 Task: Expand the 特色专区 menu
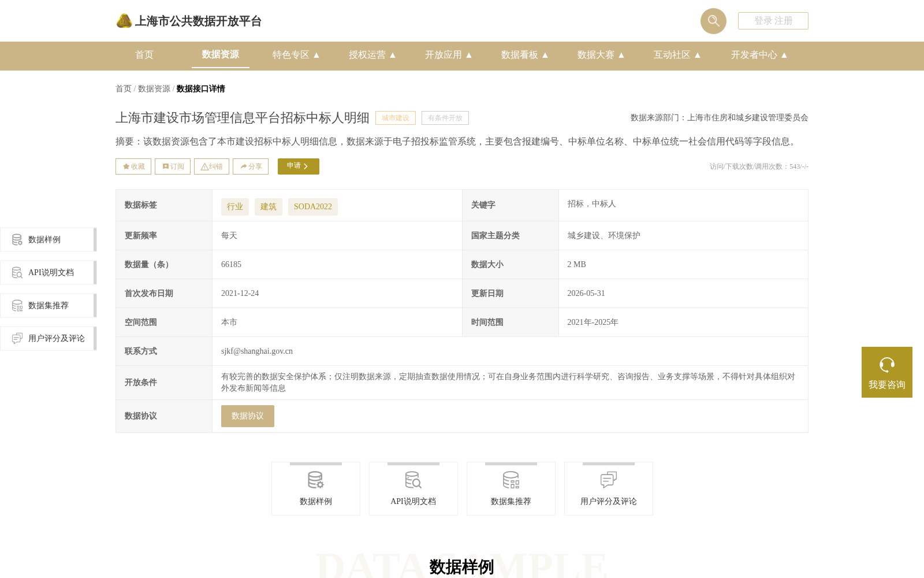coord(296,55)
